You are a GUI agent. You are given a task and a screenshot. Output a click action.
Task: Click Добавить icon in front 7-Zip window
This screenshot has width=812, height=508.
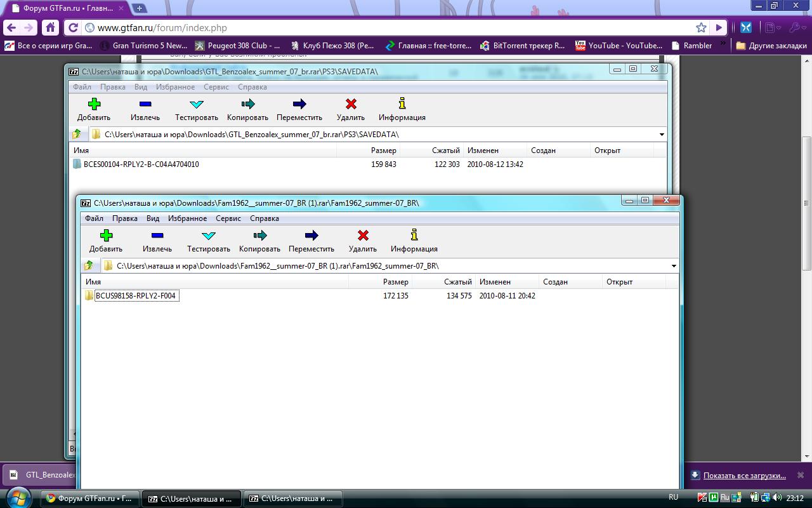coord(106,236)
